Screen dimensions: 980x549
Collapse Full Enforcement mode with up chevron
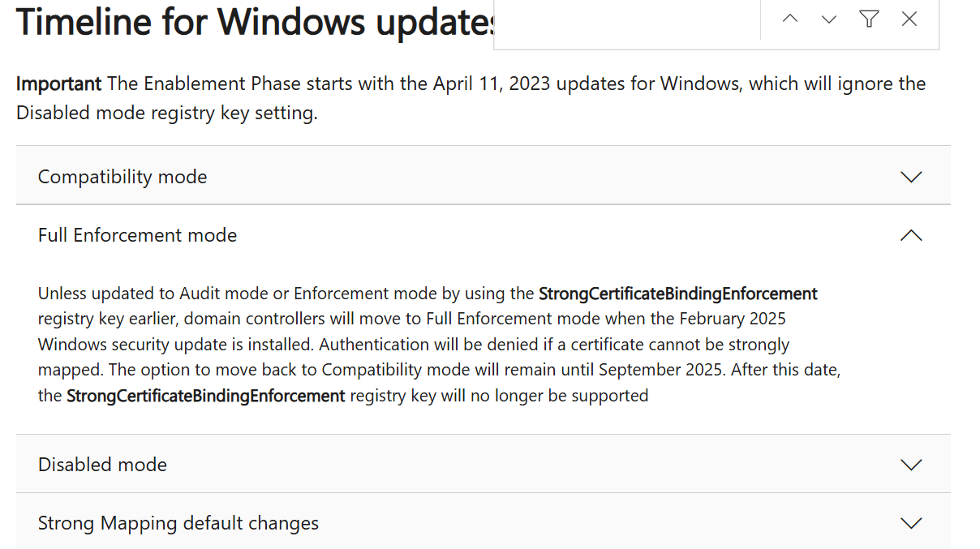[912, 235]
